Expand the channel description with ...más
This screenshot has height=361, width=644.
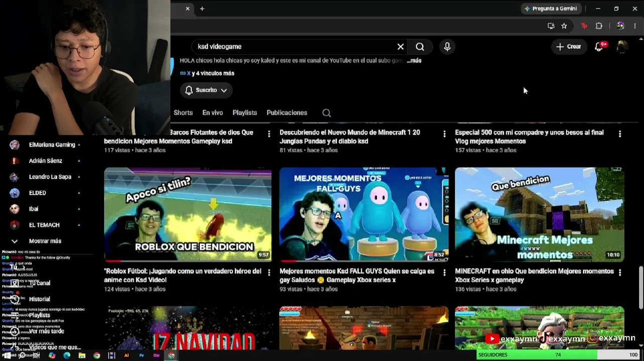tap(414, 61)
